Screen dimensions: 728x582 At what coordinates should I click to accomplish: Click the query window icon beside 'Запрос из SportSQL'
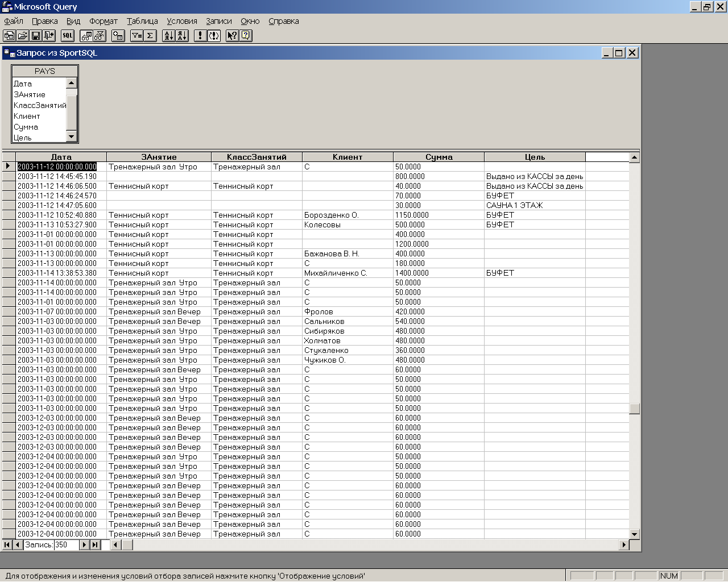(x=9, y=53)
